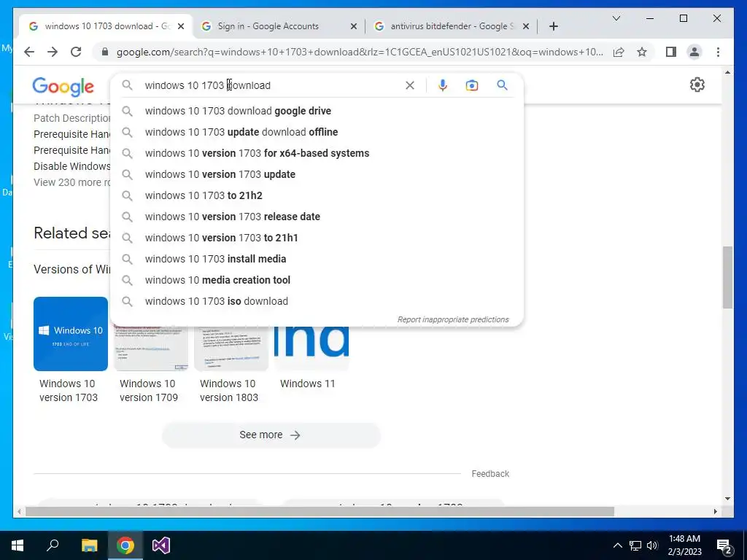Start voice search with the microphone
747x560 pixels.
coord(443,85)
